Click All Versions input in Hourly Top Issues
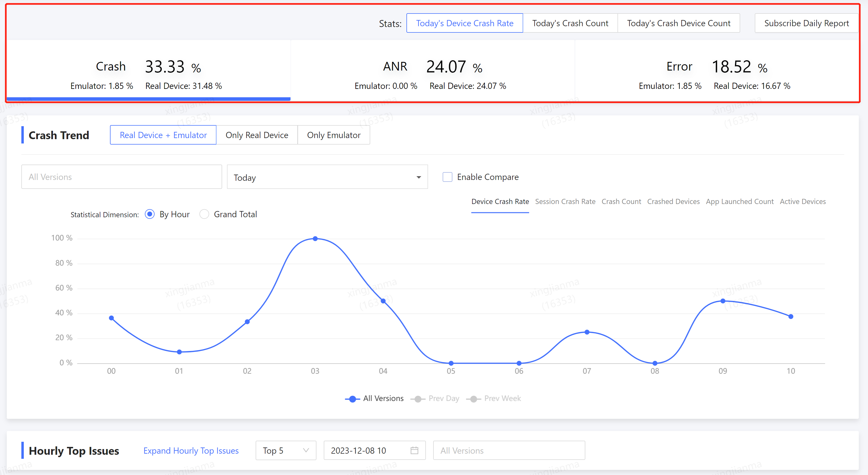The width and height of the screenshot is (868, 475). pos(509,450)
